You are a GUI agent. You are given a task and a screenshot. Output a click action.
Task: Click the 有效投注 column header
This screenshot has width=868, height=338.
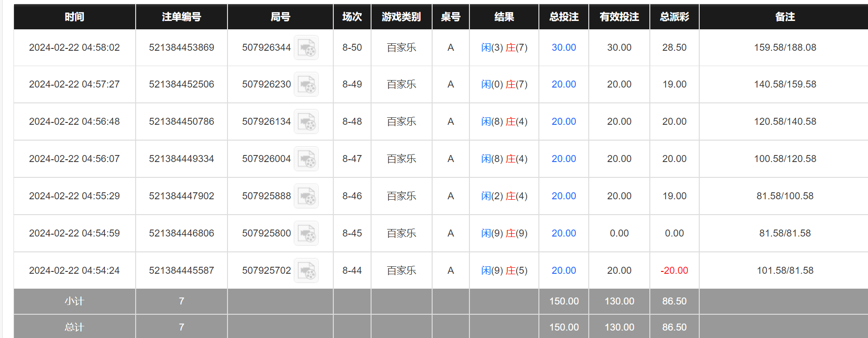(x=619, y=17)
